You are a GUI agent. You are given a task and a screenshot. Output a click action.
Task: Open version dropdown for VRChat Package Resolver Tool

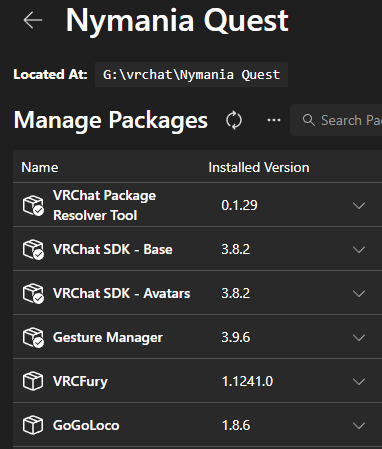click(359, 205)
